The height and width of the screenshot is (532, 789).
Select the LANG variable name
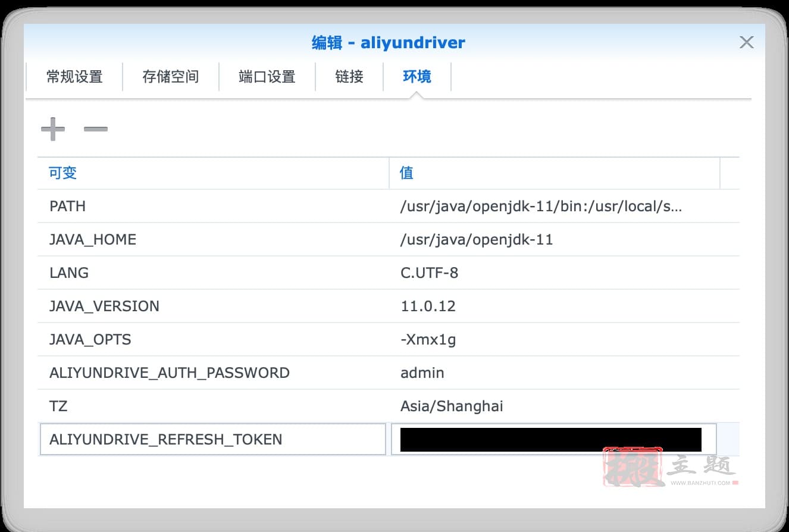(69, 273)
